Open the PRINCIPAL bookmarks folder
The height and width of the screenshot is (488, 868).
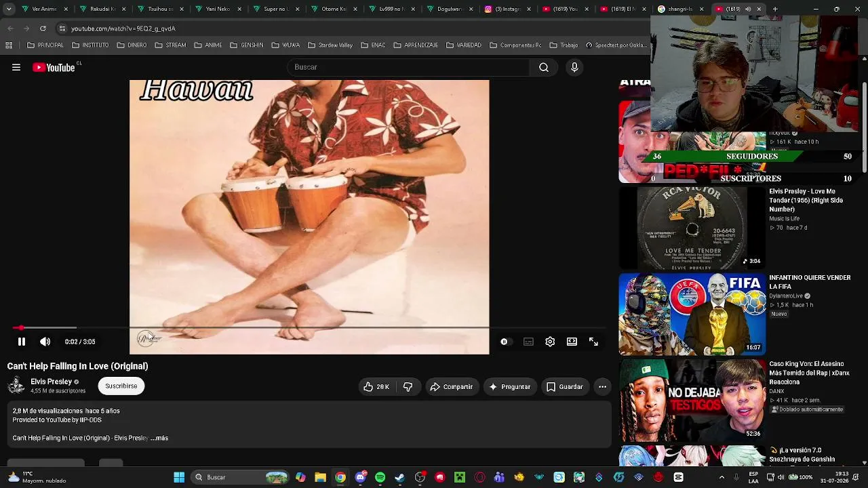click(45, 45)
